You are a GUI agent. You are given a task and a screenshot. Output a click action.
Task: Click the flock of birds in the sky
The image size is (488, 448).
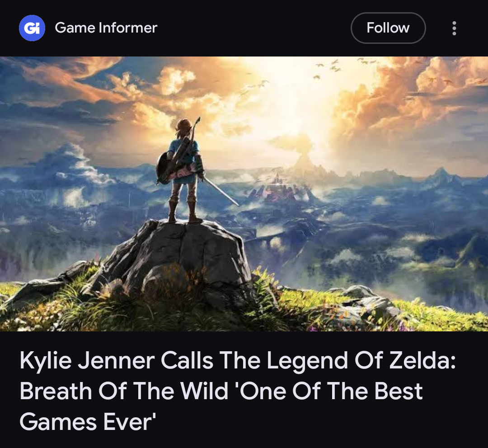point(330,68)
